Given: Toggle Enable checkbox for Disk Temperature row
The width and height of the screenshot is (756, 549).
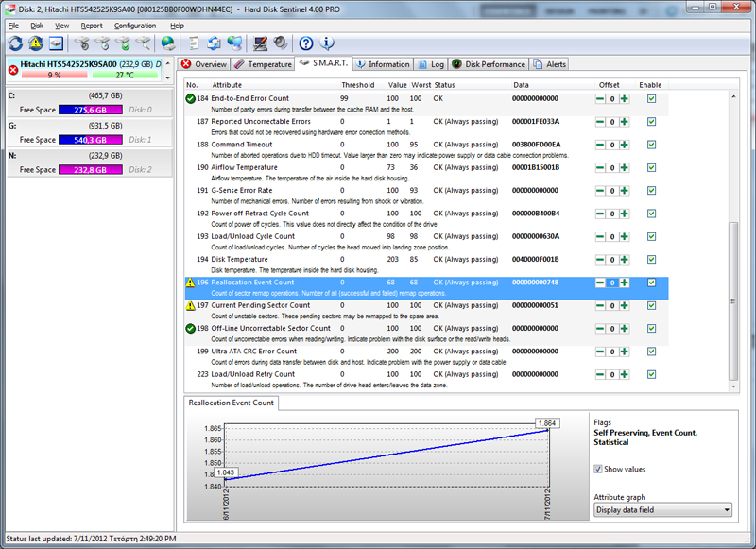Looking at the screenshot, I should 651,260.
